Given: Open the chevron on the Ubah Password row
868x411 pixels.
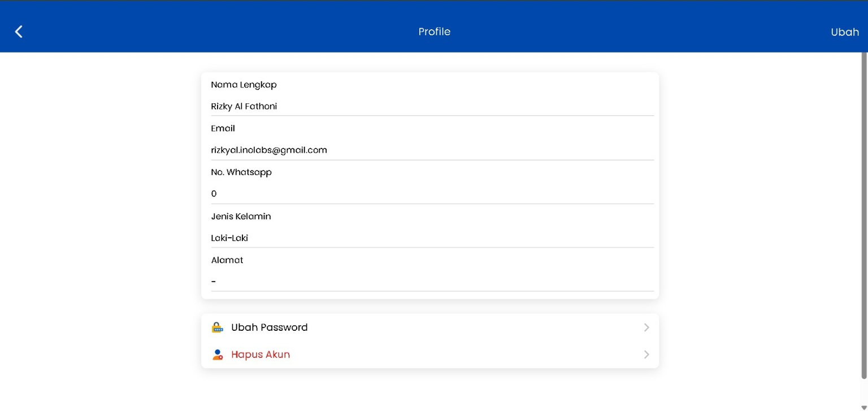Looking at the screenshot, I should tap(646, 327).
